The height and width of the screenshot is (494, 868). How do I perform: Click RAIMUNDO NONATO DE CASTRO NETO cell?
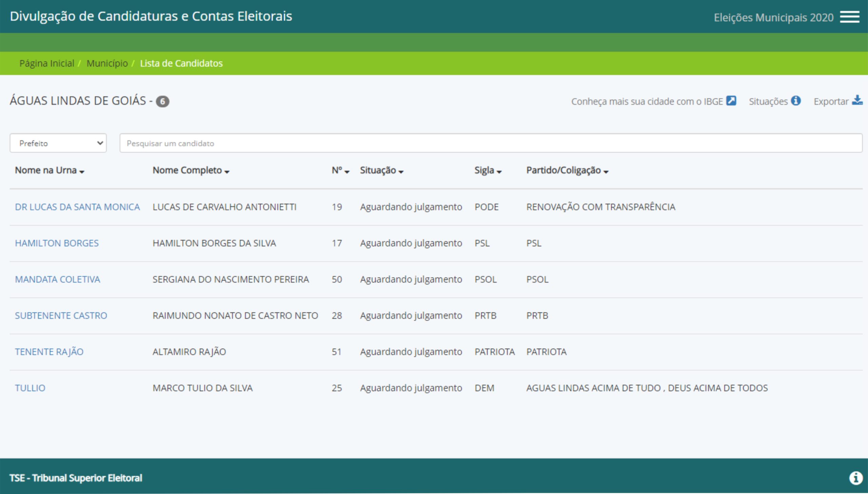235,316
